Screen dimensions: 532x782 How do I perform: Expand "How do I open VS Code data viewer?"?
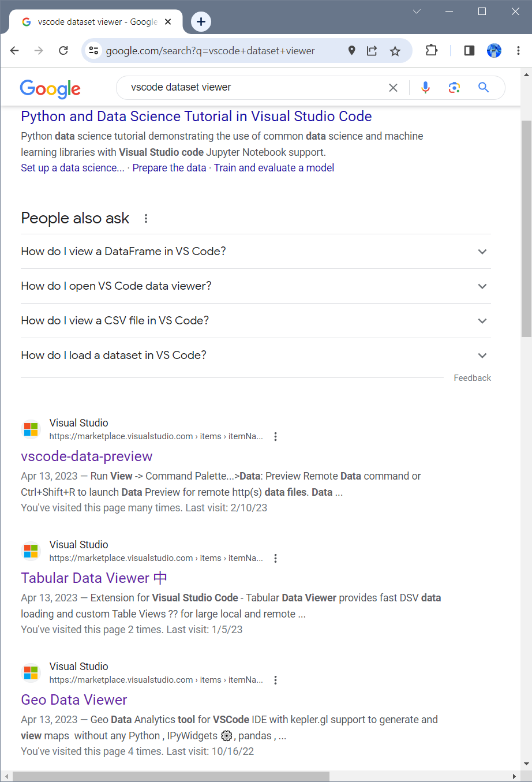[x=256, y=286]
